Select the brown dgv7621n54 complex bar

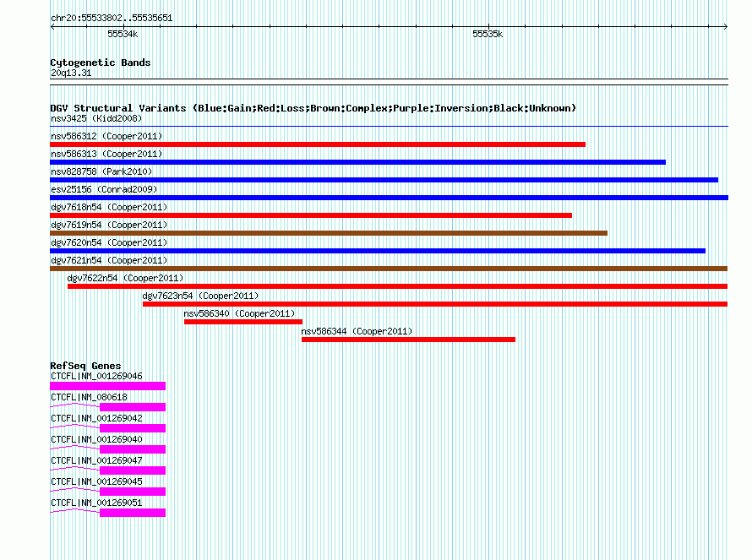tap(389, 269)
